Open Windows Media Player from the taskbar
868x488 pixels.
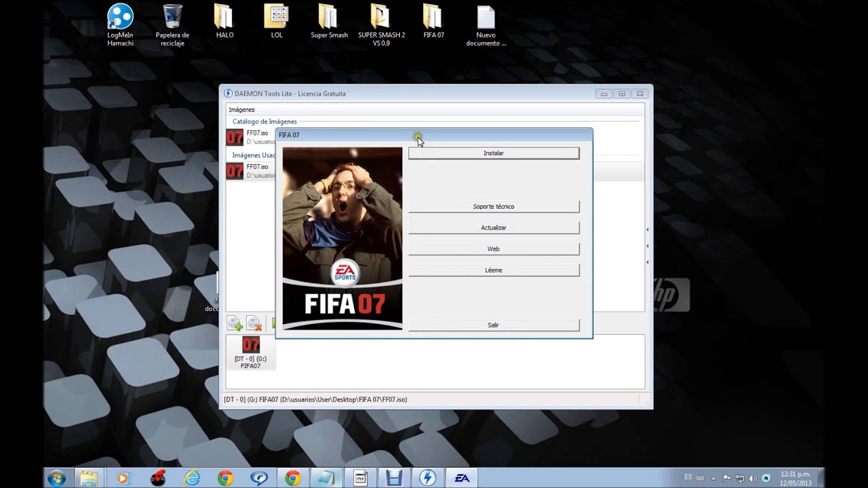(x=123, y=478)
